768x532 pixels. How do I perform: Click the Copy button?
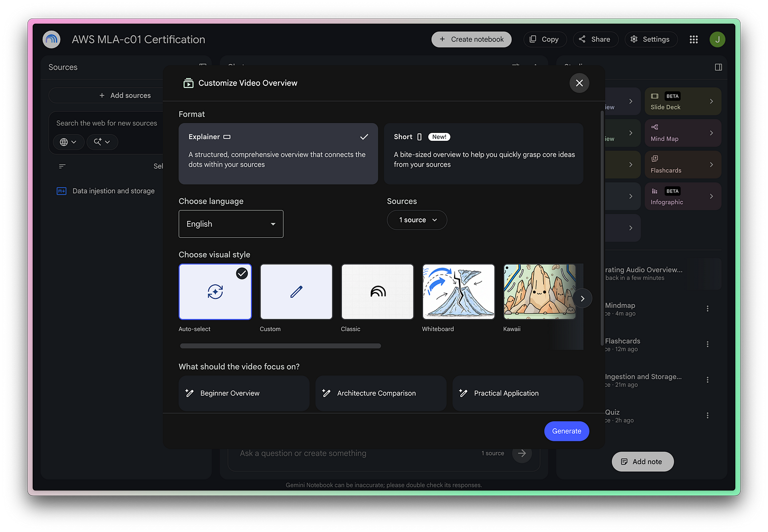tap(545, 40)
